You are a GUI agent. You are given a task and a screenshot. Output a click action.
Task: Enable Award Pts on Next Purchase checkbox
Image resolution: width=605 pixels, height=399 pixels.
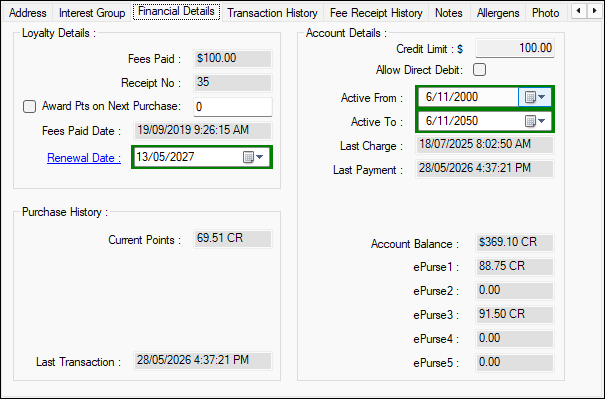click(x=29, y=107)
